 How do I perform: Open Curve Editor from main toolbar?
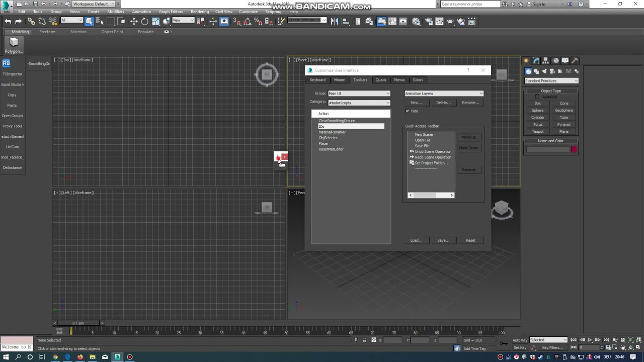click(x=393, y=21)
